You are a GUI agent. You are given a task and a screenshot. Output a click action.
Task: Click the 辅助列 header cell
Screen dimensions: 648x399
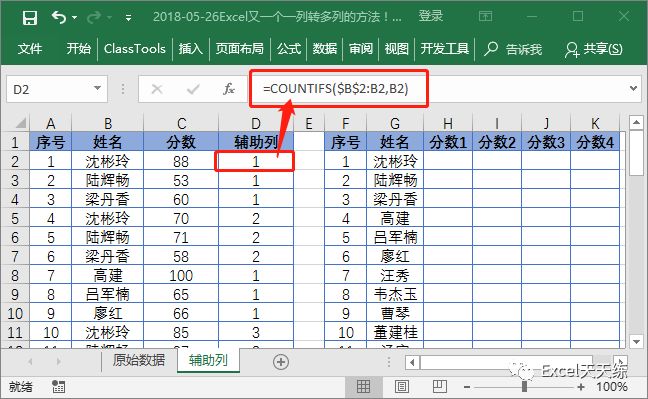pos(256,142)
